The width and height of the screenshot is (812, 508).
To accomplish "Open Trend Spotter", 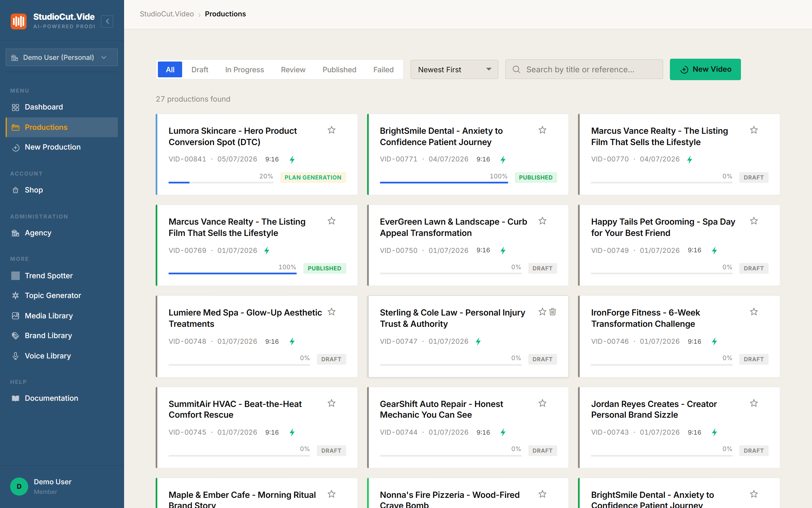I will 62,276.
